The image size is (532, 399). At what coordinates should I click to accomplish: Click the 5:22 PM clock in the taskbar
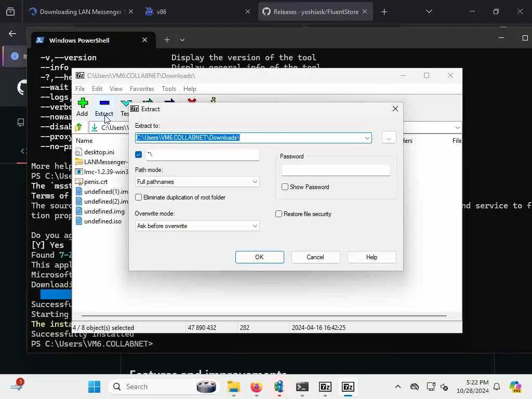tap(477, 382)
